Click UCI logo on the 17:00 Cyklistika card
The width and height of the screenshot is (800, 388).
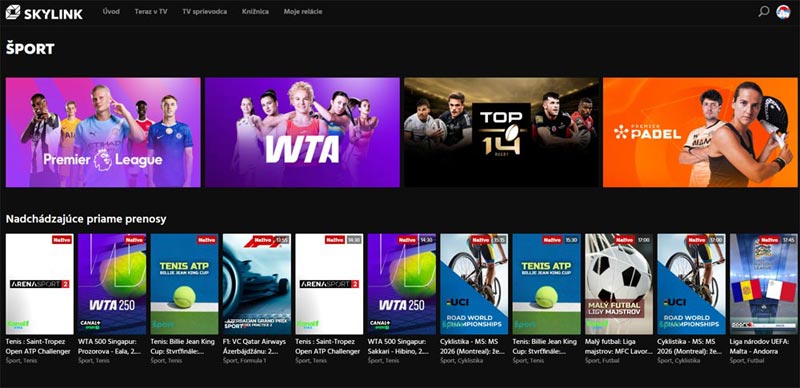(x=676, y=302)
